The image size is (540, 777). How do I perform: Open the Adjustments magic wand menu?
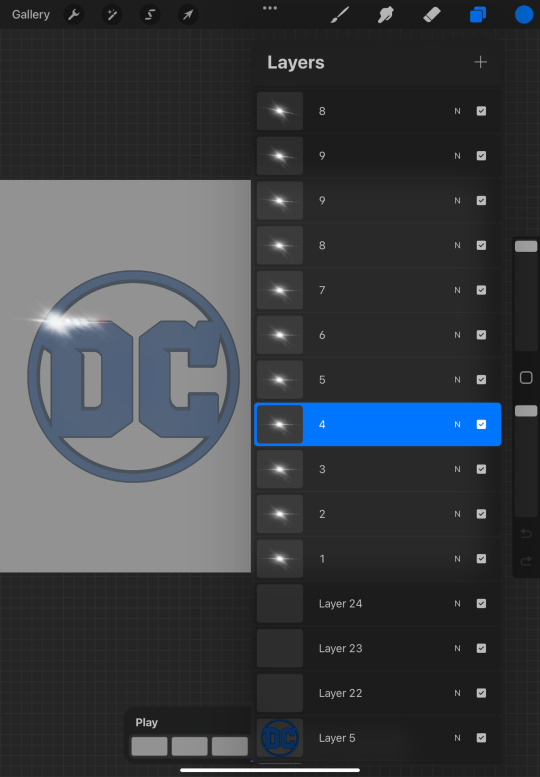pos(112,15)
